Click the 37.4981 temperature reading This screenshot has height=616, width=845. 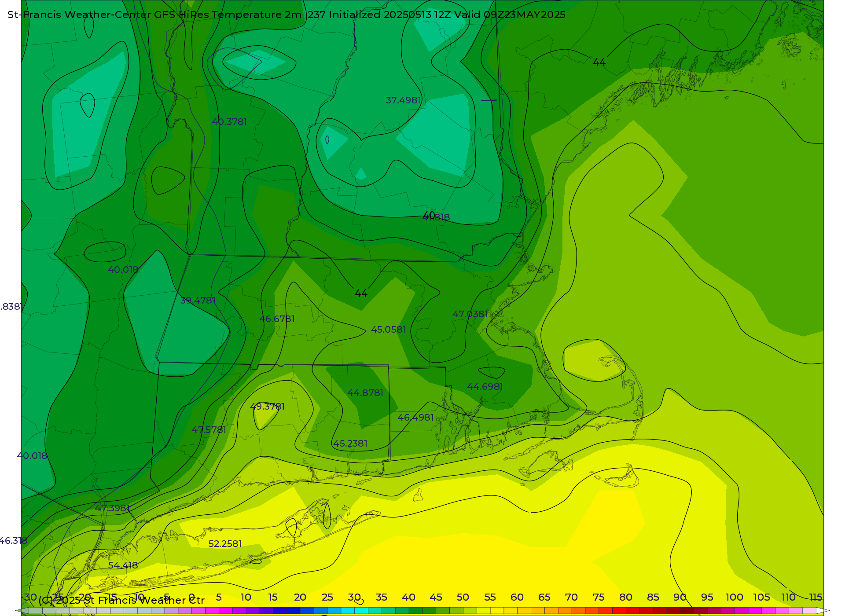click(404, 100)
